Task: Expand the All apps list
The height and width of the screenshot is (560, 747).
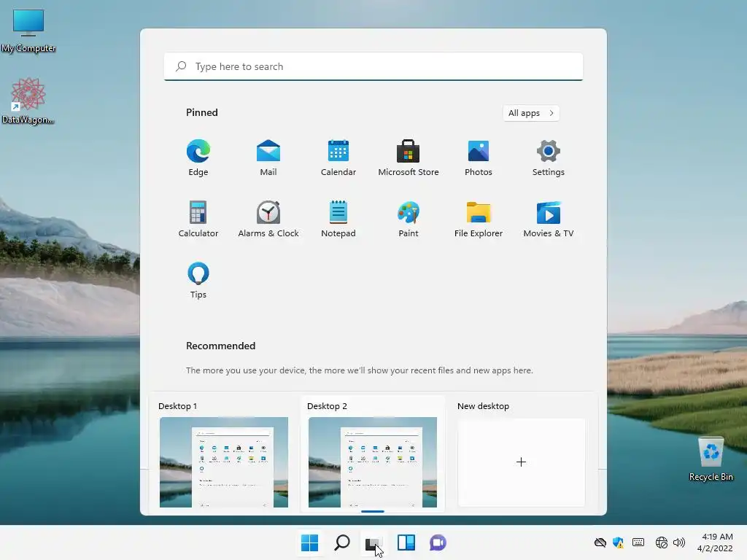Action: point(531,113)
